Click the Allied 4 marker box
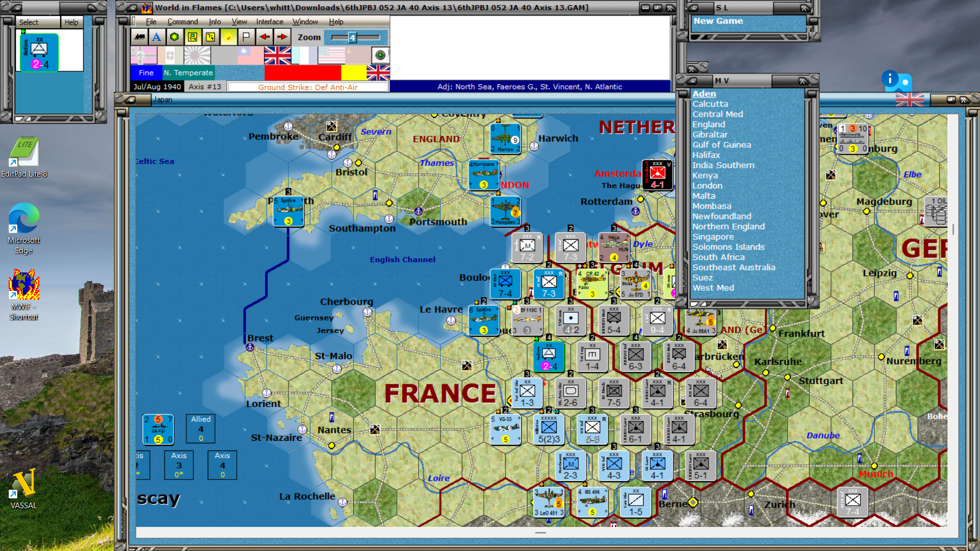Viewport: 980px width, 551px height. pos(201,429)
